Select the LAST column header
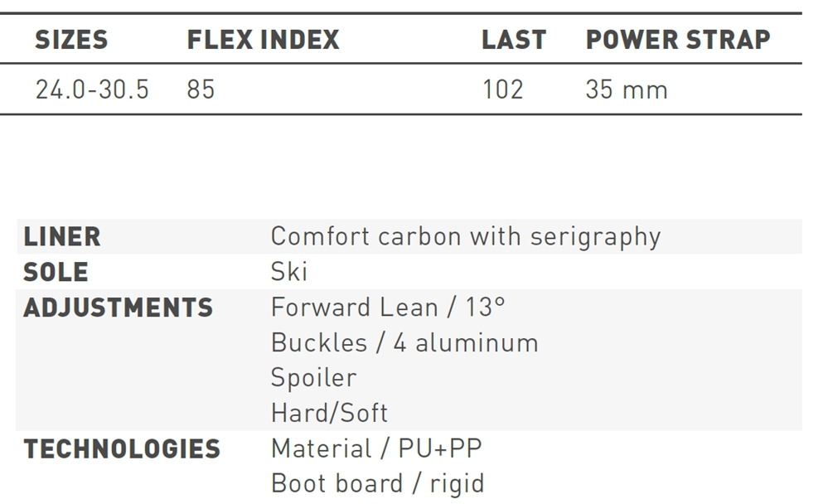Image resolution: width=828 pixels, height=504 pixels. click(x=514, y=40)
